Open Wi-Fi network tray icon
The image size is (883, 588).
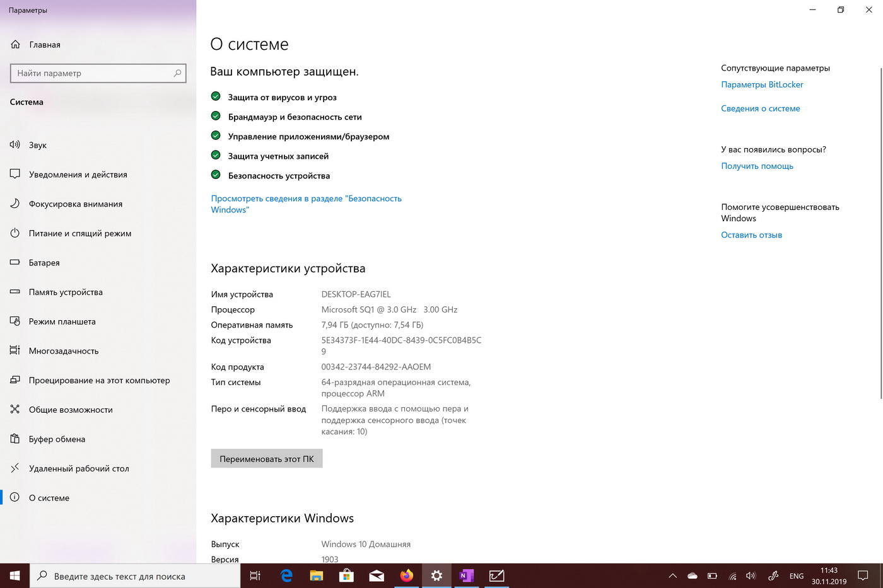click(x=732, y=576)
